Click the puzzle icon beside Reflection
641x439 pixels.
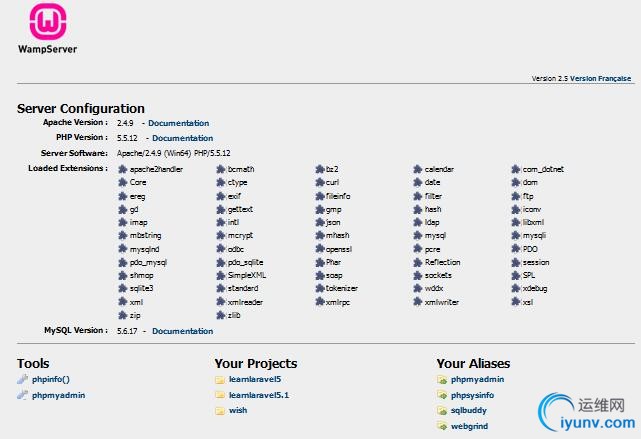point(417,262)
